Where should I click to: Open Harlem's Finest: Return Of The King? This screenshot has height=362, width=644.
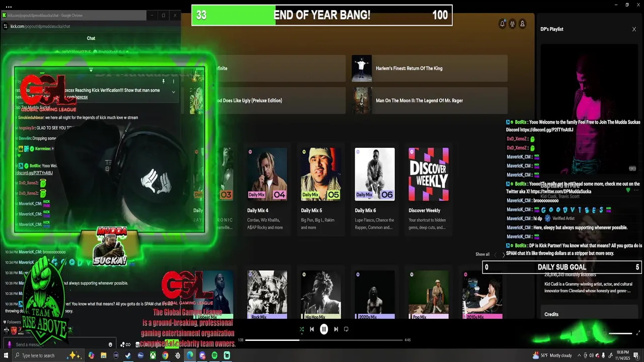coord(429,68)
